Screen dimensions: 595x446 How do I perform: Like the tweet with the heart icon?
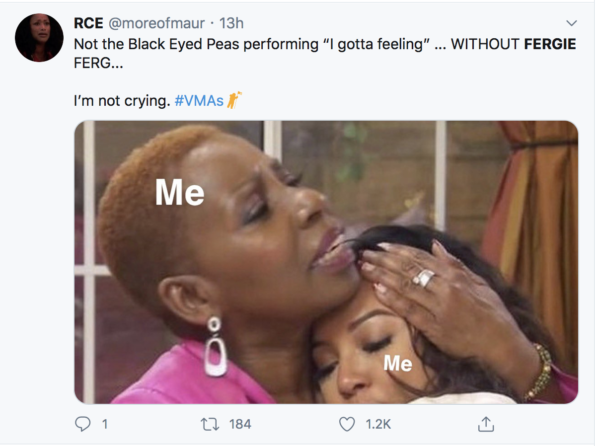click(x=347, y=424)
